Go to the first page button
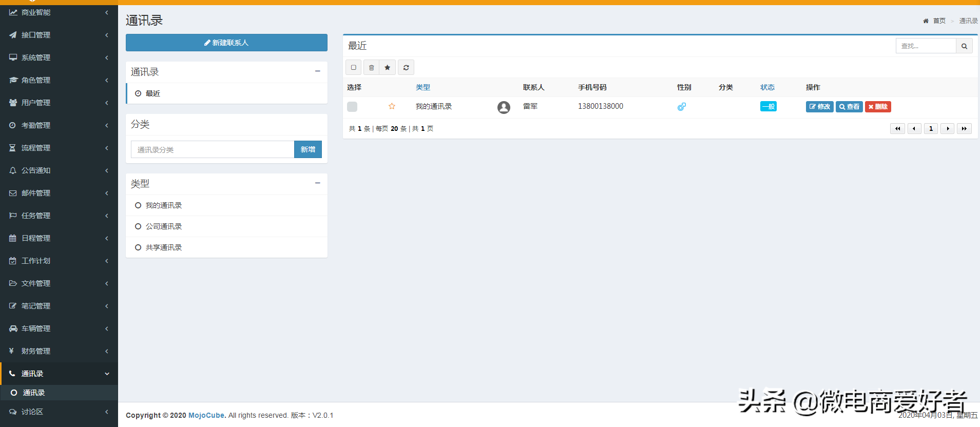Viewport: 980px width, 427px height. (898, 129)
